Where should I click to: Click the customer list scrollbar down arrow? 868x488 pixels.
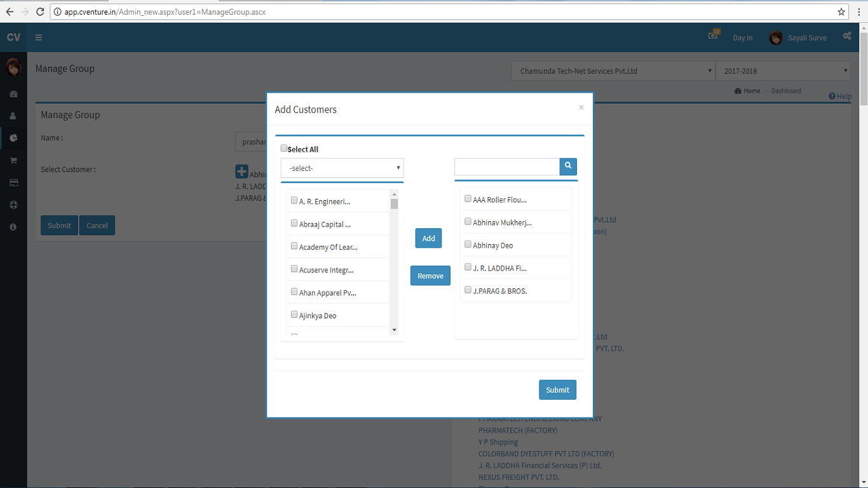tap(394, 330)
